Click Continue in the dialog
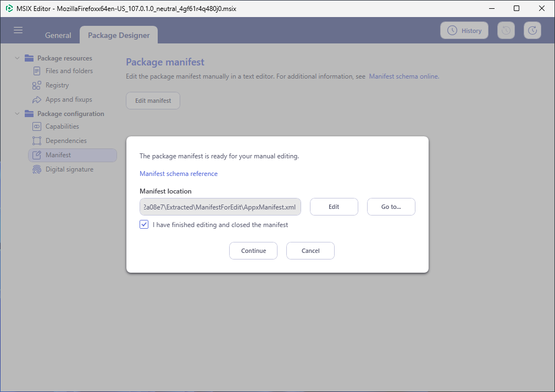 [x=253, y=251]
